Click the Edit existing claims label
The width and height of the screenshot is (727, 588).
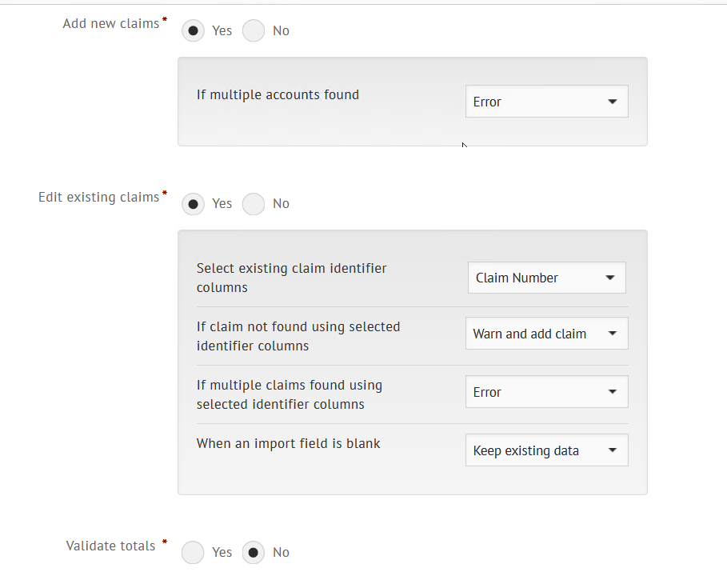click(x=98, y=197)
